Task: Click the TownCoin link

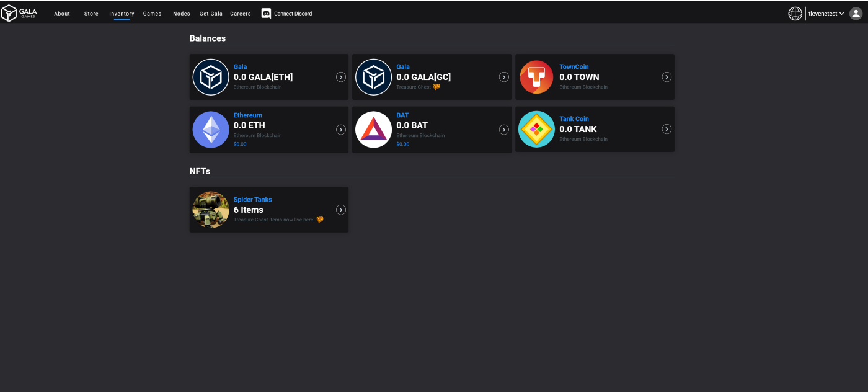Action: [574, 66]
